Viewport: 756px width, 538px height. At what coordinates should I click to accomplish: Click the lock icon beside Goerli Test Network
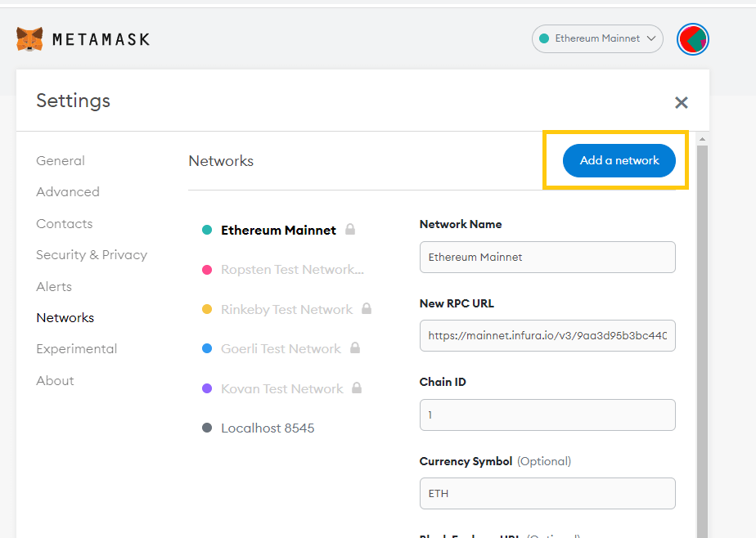pos(355,347)
